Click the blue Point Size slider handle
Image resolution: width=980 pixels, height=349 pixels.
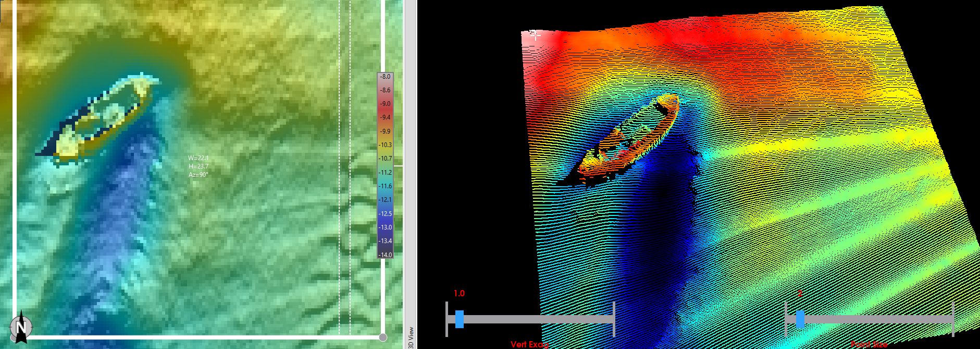coord(800,319)
